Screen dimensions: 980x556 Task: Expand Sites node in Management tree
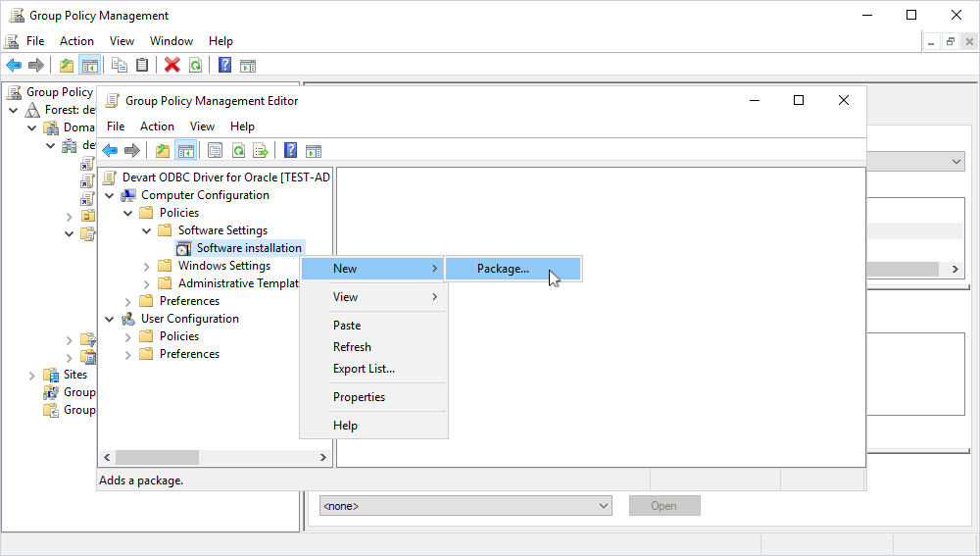pyautogui.click(x=32, y=376)
